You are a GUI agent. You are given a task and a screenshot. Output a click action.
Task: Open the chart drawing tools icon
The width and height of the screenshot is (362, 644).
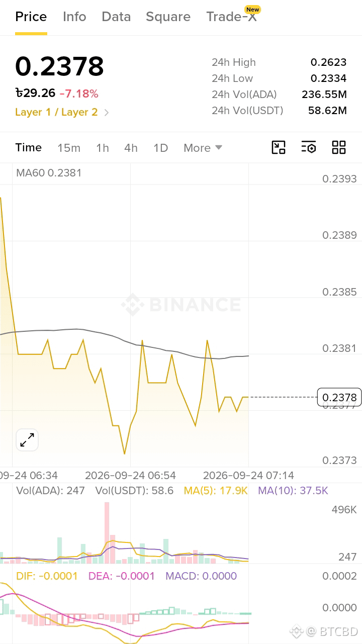(279, 147)
